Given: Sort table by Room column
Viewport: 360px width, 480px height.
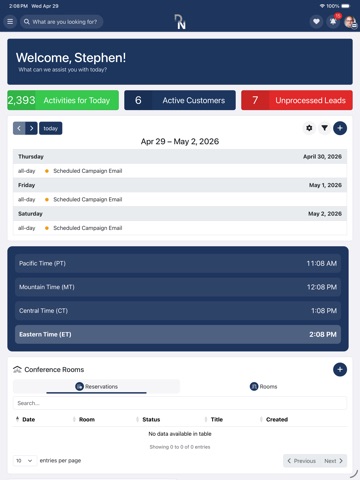Looking at the screenshot, I should coord(87,420).
